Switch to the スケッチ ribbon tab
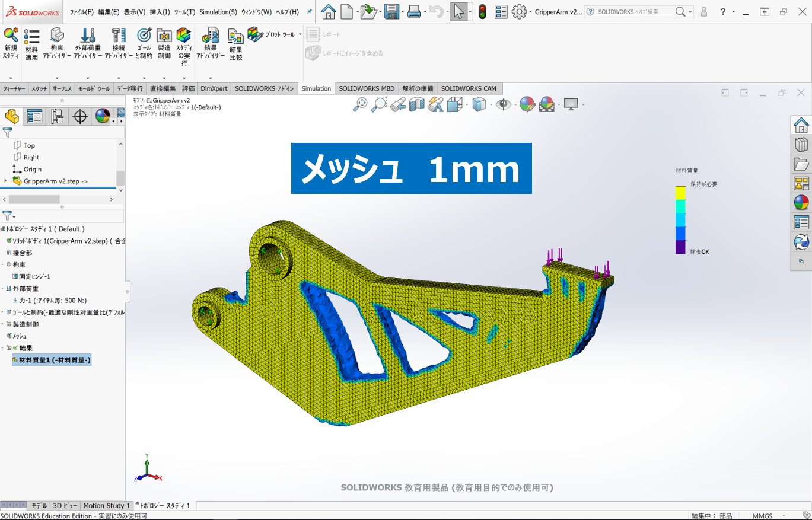Viewport: 812px width, 520px height. (39, 89)
